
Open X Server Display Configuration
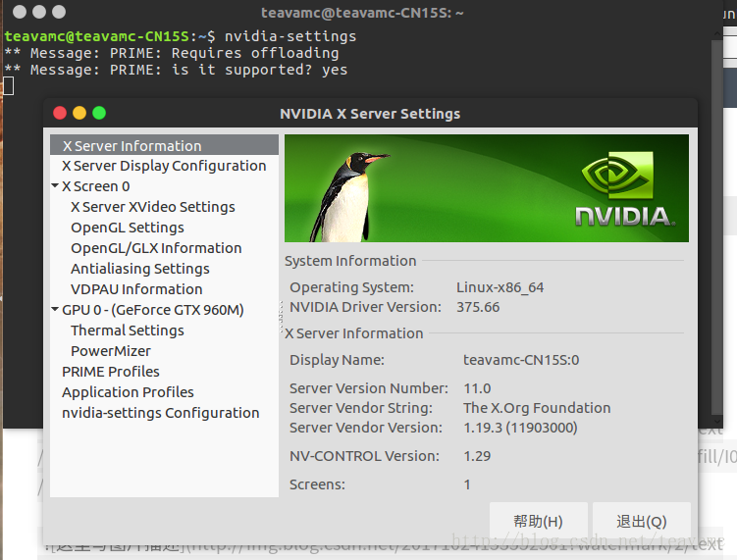tap(164, 166)
